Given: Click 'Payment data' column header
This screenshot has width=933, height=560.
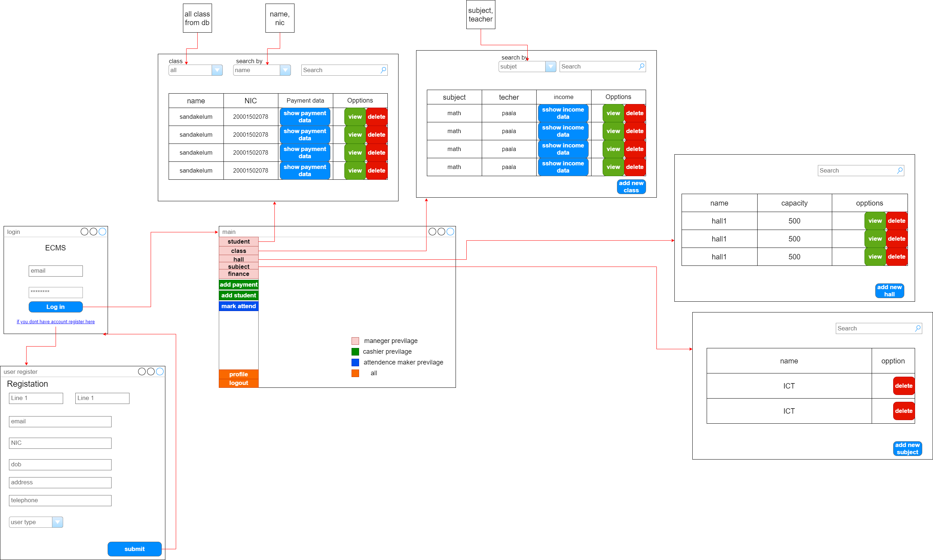Looking at the screenshot, I should coord(305,100).
